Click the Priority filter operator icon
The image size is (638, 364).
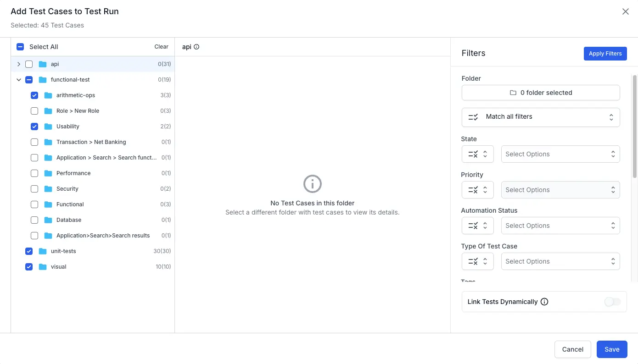pyautogui.click(x=477, y=190)
